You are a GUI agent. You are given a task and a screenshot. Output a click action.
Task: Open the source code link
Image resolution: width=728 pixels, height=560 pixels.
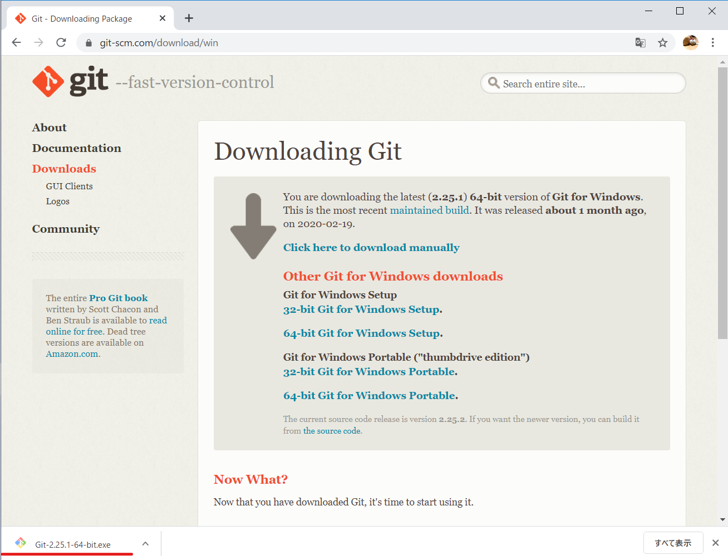coord(332,431)
